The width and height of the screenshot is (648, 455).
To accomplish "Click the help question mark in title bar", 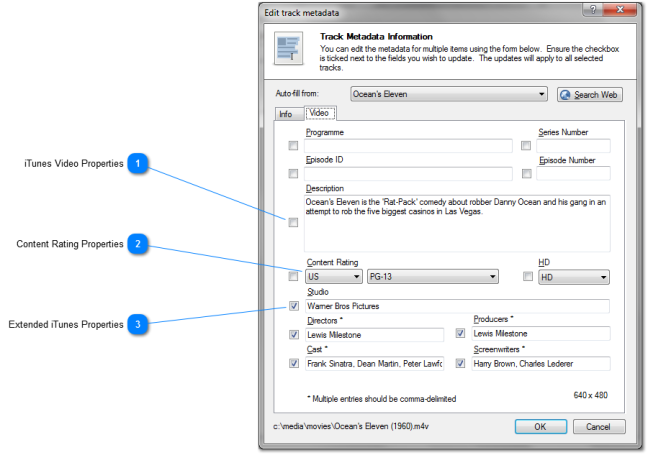I will tap(594, 11).
